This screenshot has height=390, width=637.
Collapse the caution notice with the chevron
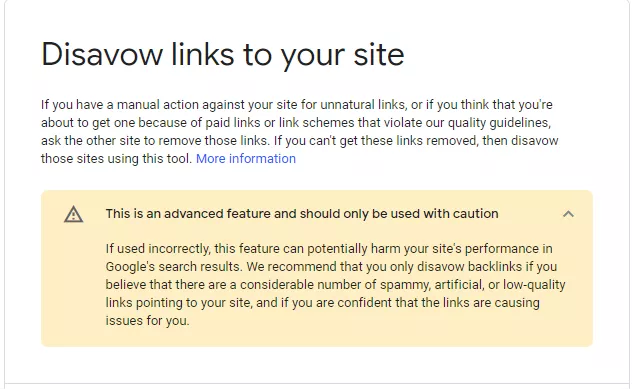(x=568, y=214)
